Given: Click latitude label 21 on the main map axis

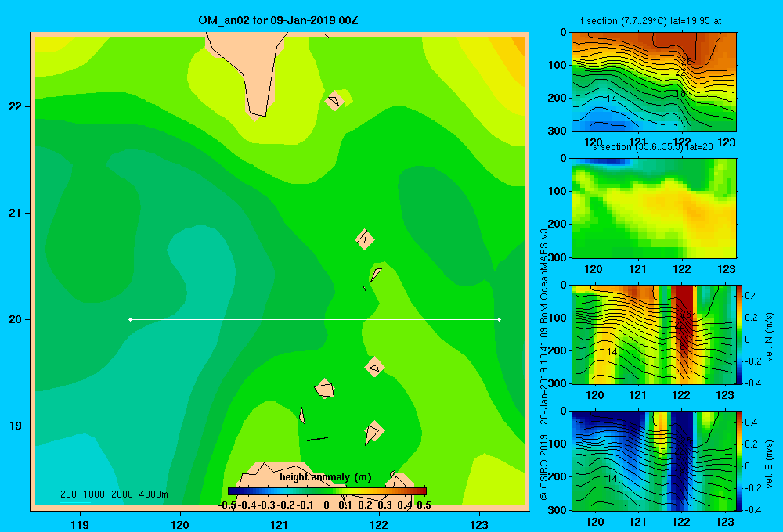Looking at the screenshot, I should click(16, 213).
